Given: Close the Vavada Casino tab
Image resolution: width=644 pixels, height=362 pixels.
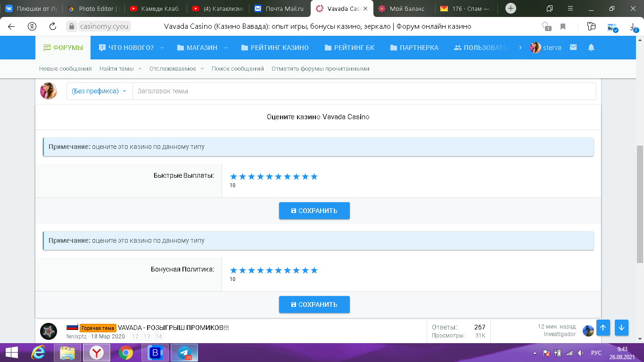Looking at the screenshot, I should (x=365, y=8).
